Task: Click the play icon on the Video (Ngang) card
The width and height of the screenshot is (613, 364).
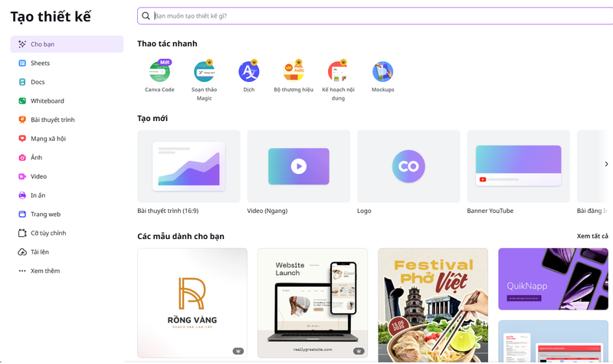Action: pos(299,166)
